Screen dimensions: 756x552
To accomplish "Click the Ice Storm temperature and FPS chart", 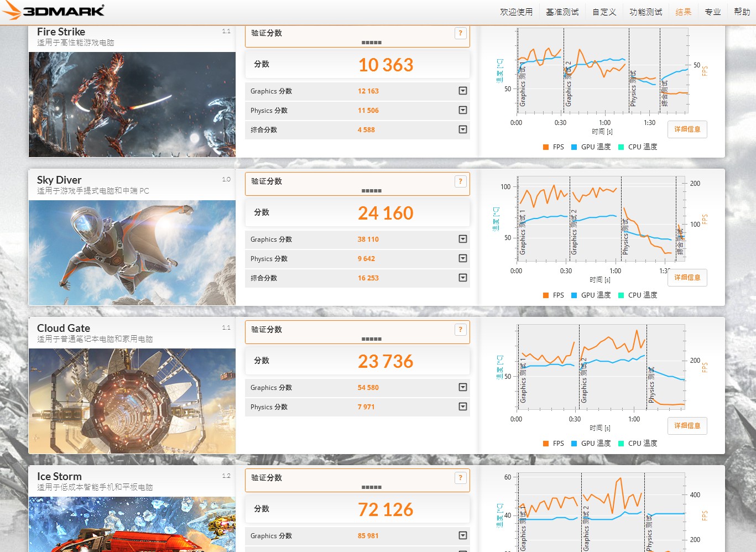I will [x=602, y=513].
